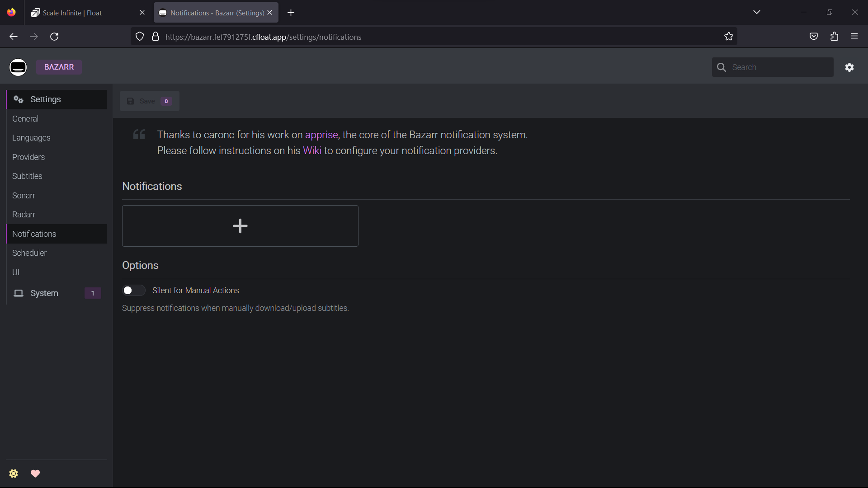
Task: Click the System sidebar badge notification
Action: (92, 293)
